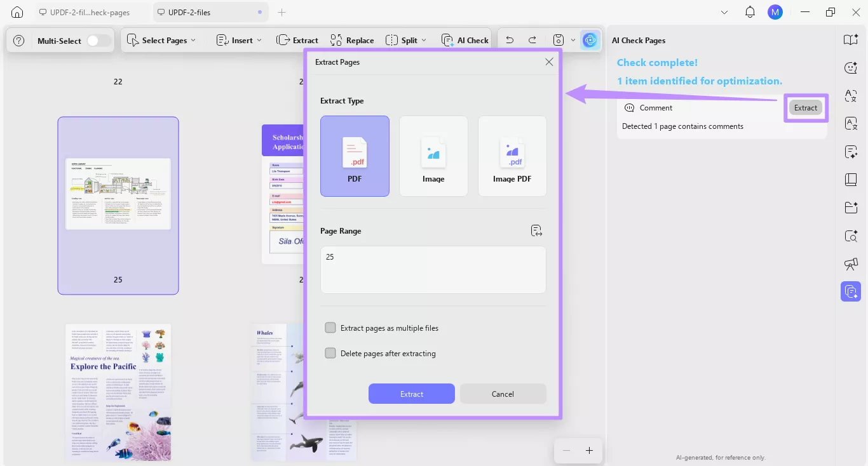The image size is (868, 466).
Task: Select PDF as the extract type
Action: tap(355, 156)
